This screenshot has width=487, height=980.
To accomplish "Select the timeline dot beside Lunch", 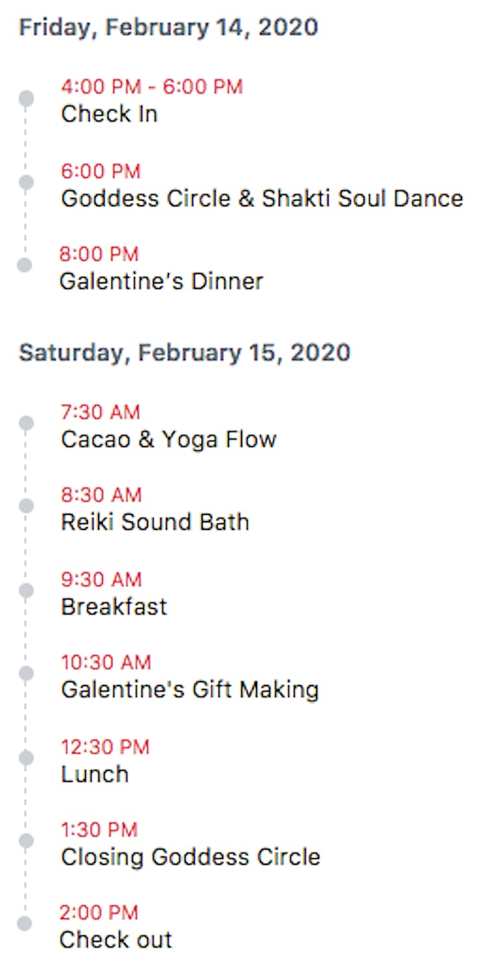I will click(x=26, y=758).
